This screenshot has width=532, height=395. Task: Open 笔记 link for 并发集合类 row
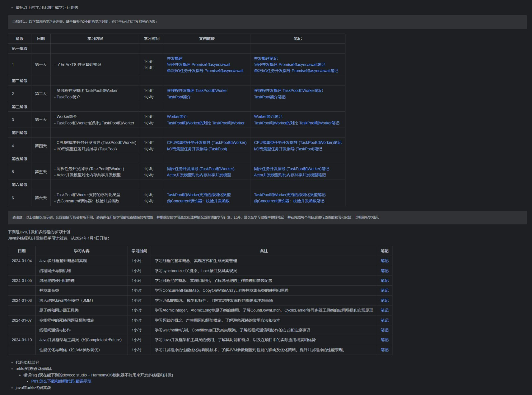[x=384, y=291]
